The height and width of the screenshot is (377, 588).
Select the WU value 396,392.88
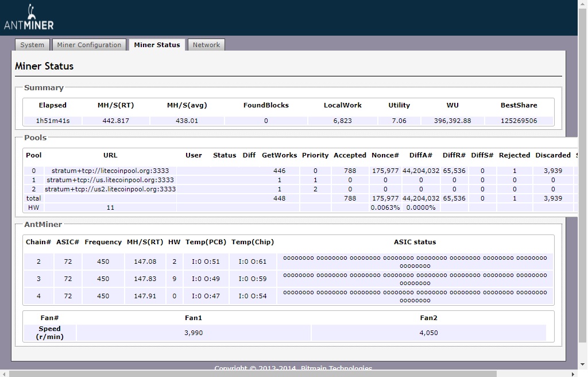452,121
